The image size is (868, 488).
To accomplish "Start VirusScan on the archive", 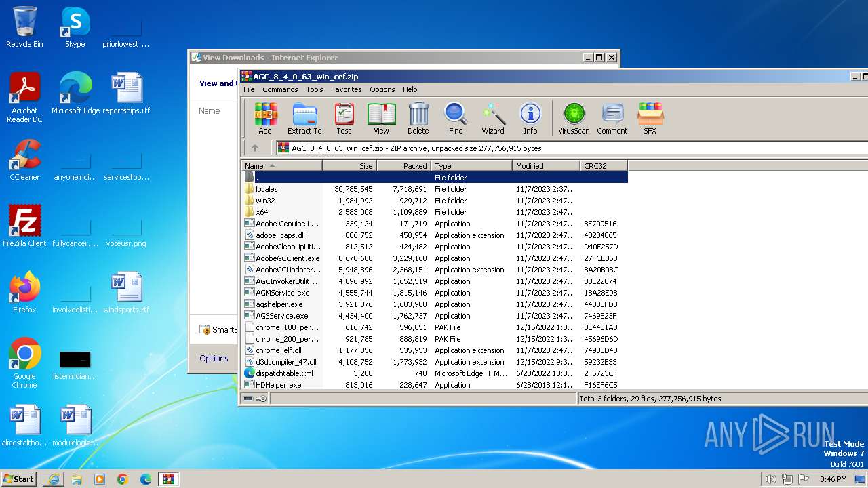I will pyautogui.click(x=574, y=119).
